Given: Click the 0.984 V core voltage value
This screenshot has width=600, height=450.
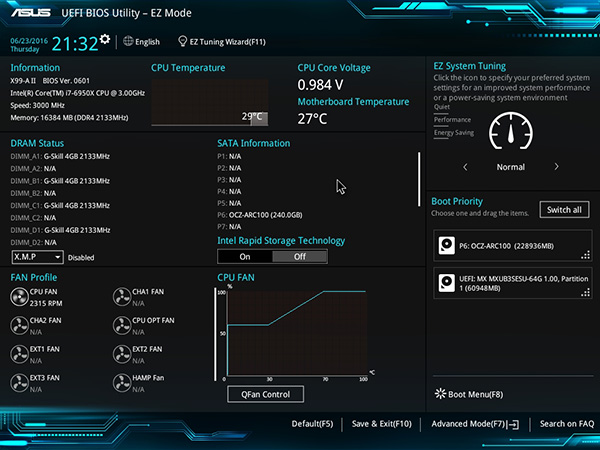Looking at the screenshot, I should click(x=320, y=85).
